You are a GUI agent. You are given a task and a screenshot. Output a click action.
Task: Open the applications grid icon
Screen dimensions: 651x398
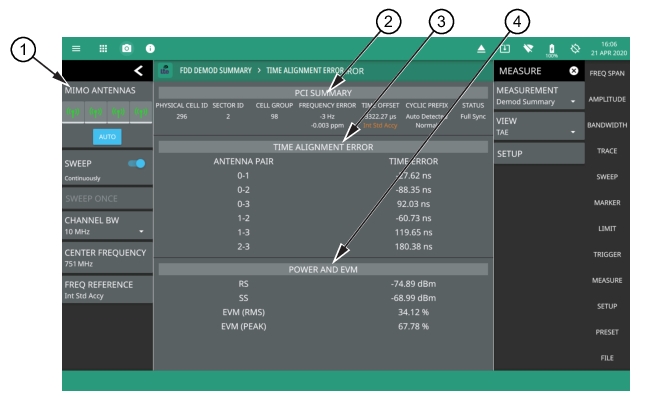(x=103, y=49)
